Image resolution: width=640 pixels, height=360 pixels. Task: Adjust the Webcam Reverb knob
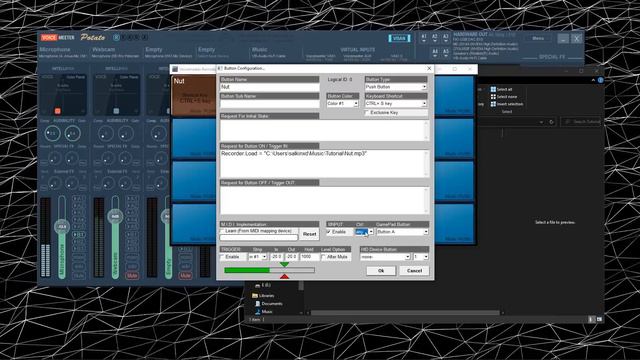coord(107,158)
